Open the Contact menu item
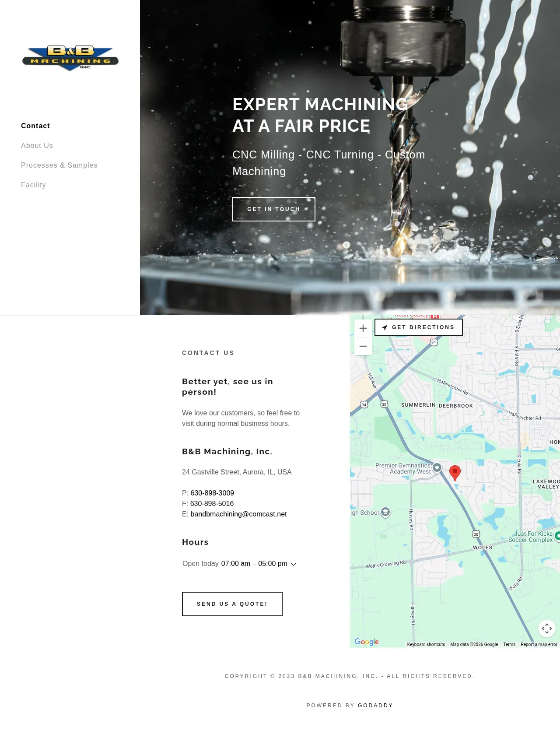Screen dimensions: 560x734 (35, 126)
